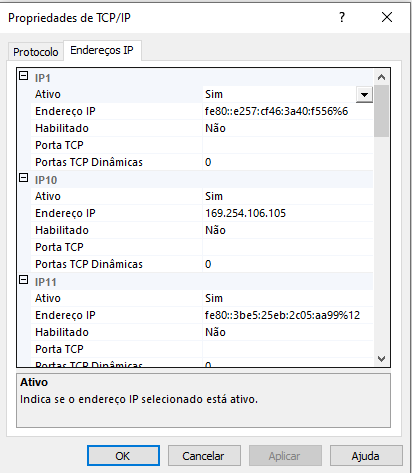Screen dimensions: 412x473
Task: Select the Endereços IP tab
Action: pos(102,50)
